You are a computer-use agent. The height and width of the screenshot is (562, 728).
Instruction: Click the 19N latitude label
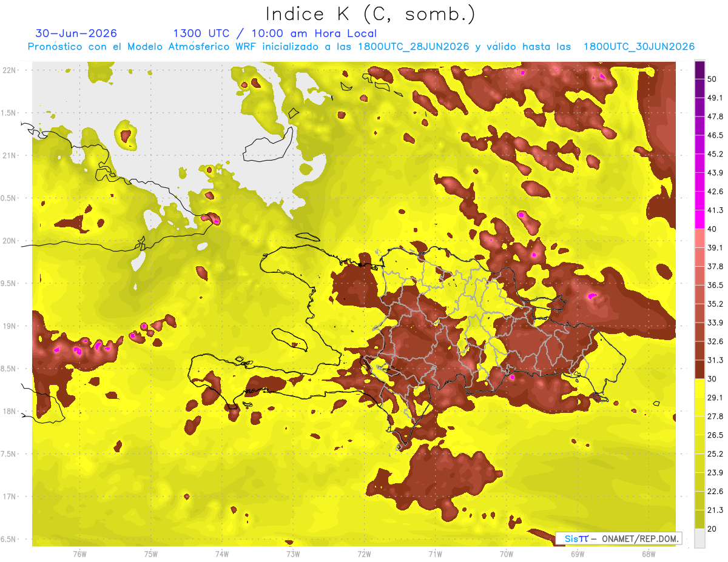tap(10, 326)
